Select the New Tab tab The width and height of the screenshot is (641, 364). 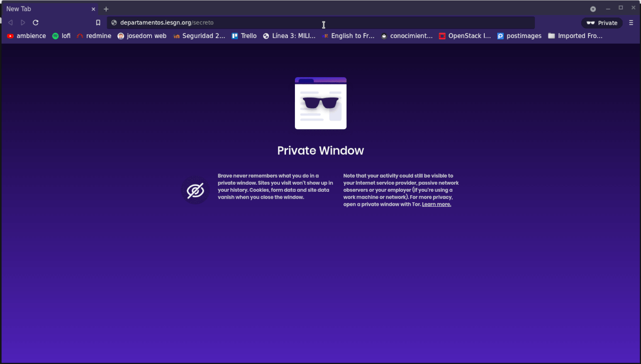(x=45, y=9)
